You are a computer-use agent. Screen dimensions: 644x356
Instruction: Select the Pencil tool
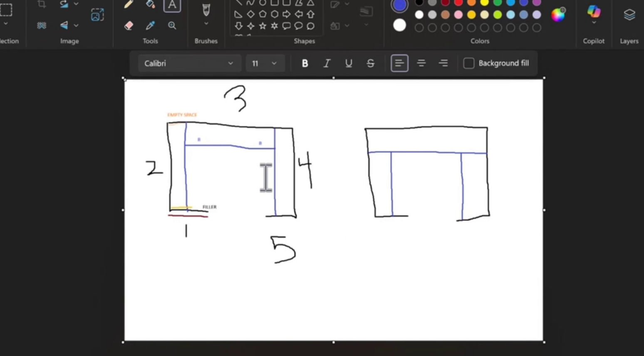click(129, 4)
